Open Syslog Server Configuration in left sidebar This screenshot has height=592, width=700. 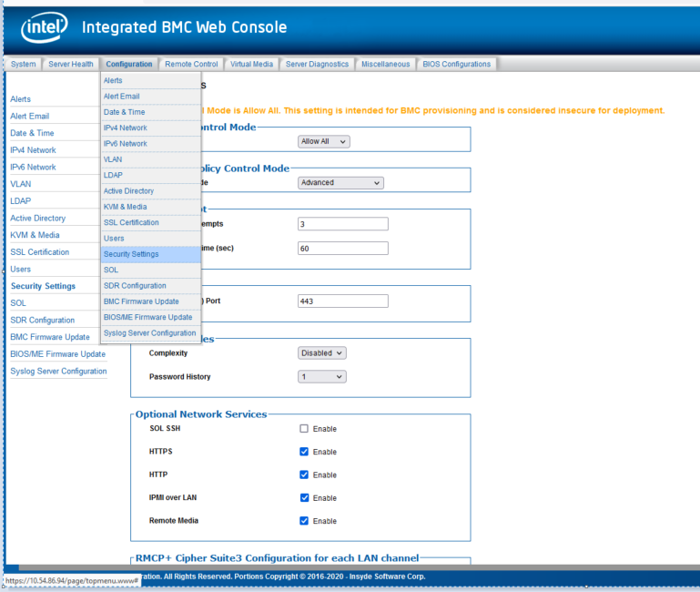pos(58,372)
